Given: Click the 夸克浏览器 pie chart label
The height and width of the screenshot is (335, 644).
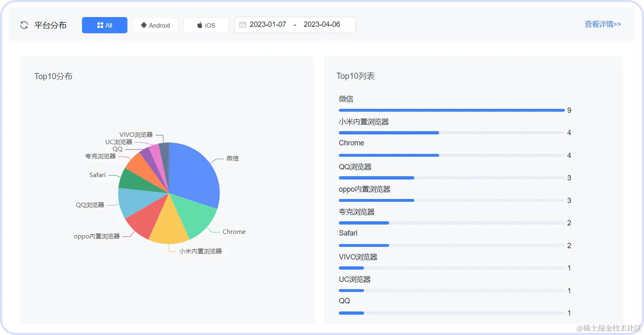Looking at the screenshot, I should point(100,156).
